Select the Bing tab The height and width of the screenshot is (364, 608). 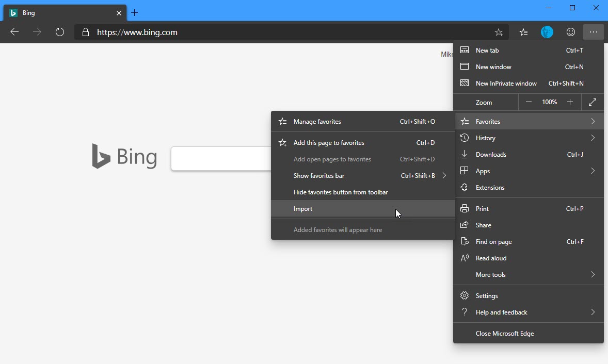click(x=65, y=13)
